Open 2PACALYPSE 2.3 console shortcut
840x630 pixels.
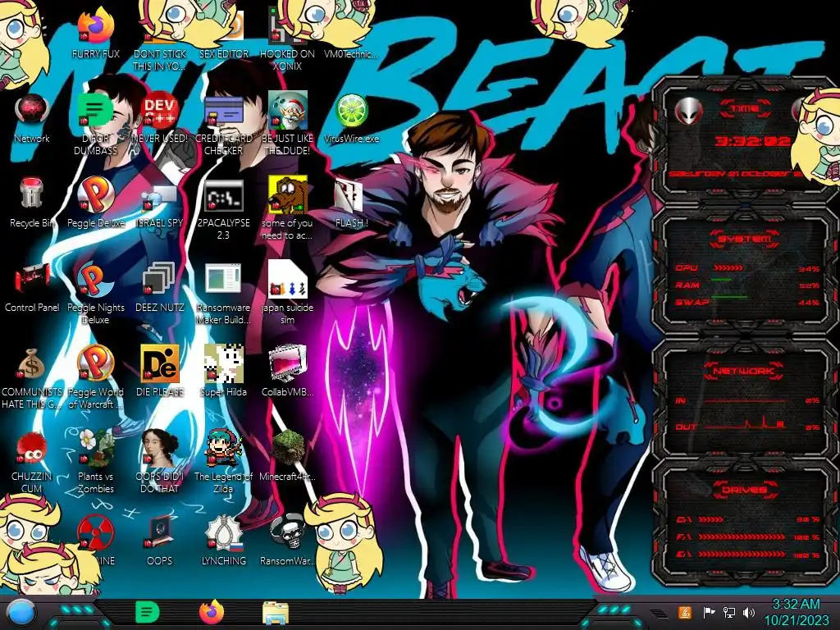tap(224, 195)
